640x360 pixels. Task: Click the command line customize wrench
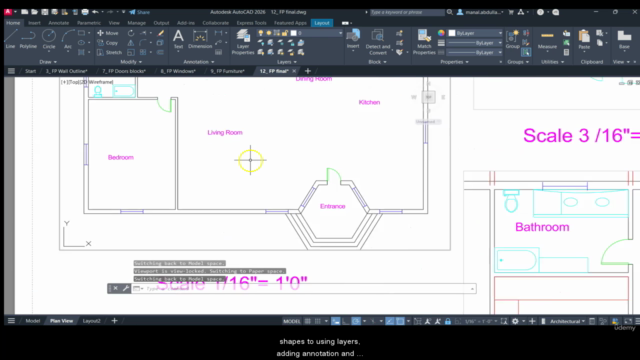[x=126, y=289]
